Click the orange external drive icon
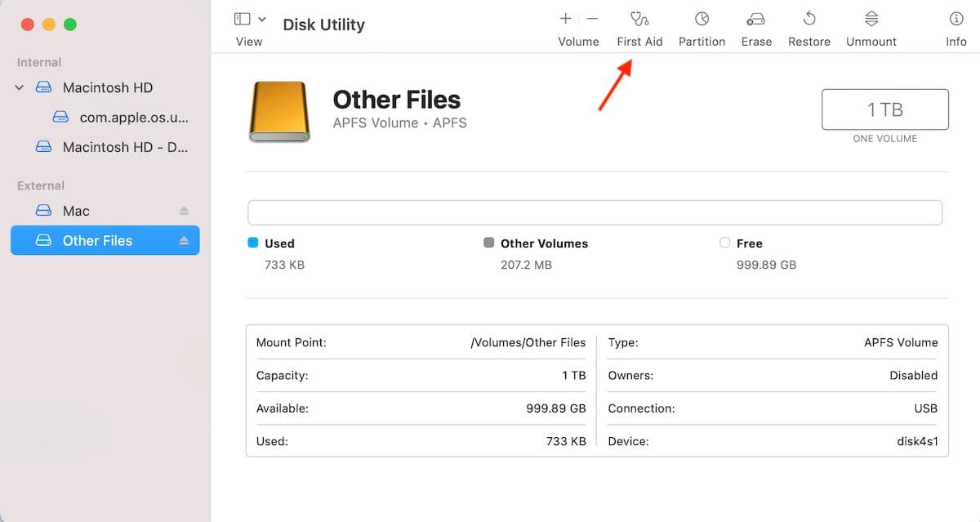The image size is (980, 522). pyautogui.click(x=279, y=112)
